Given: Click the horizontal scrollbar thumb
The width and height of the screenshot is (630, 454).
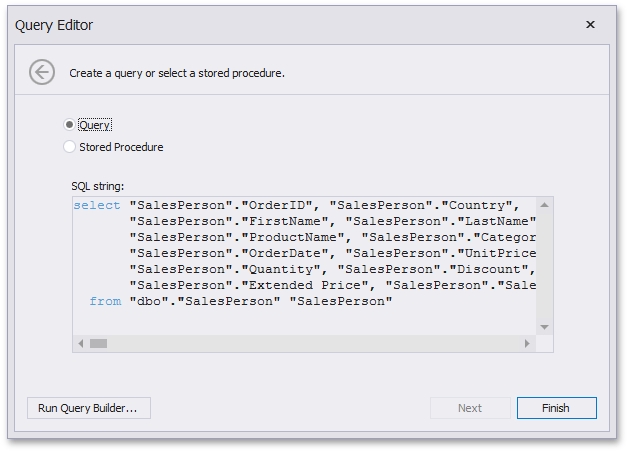Looking at the screenshot, I should 98,343.
